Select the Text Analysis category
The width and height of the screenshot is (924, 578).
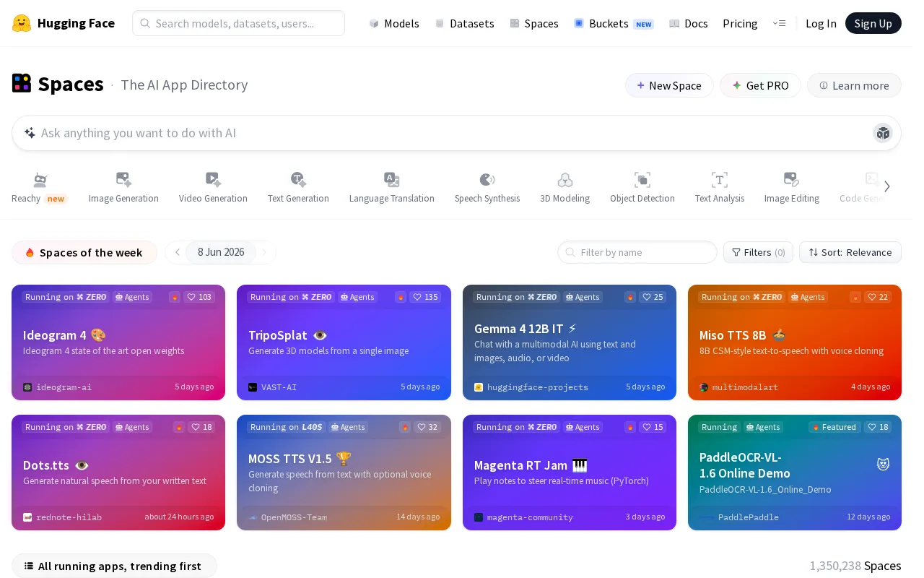[720, 188]
